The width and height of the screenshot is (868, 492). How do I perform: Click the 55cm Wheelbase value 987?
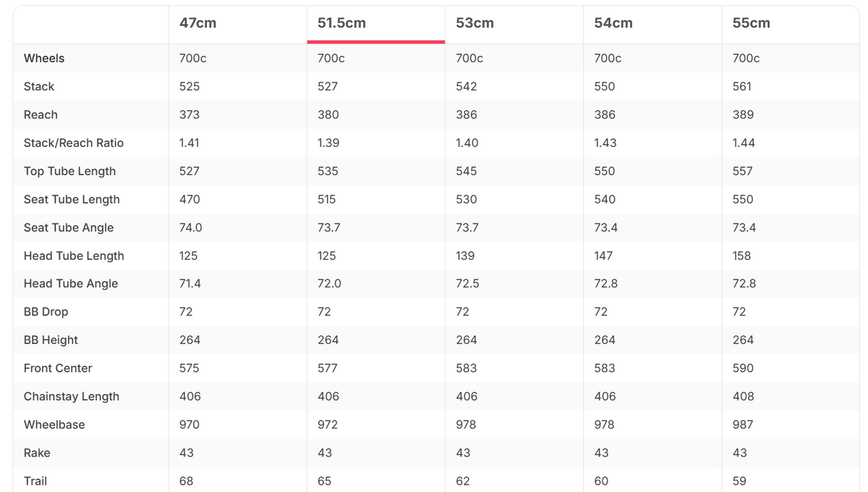[743, 425]
